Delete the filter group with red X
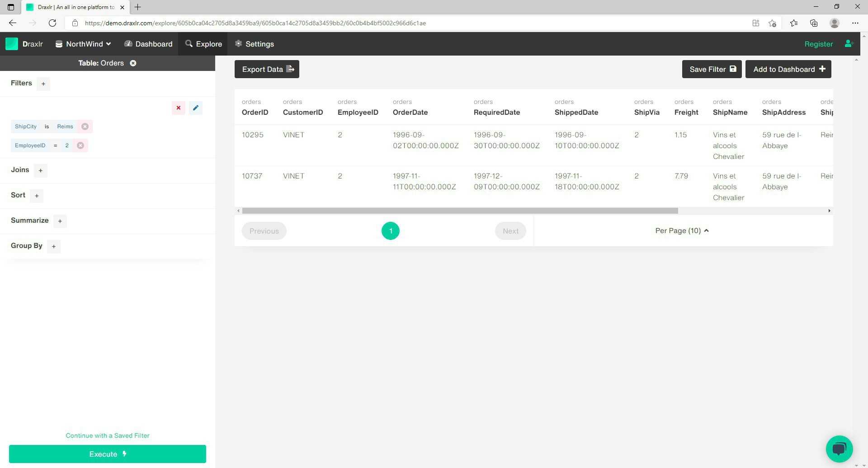The width and height of the screenshot is (868, 468). pos(179,108)
